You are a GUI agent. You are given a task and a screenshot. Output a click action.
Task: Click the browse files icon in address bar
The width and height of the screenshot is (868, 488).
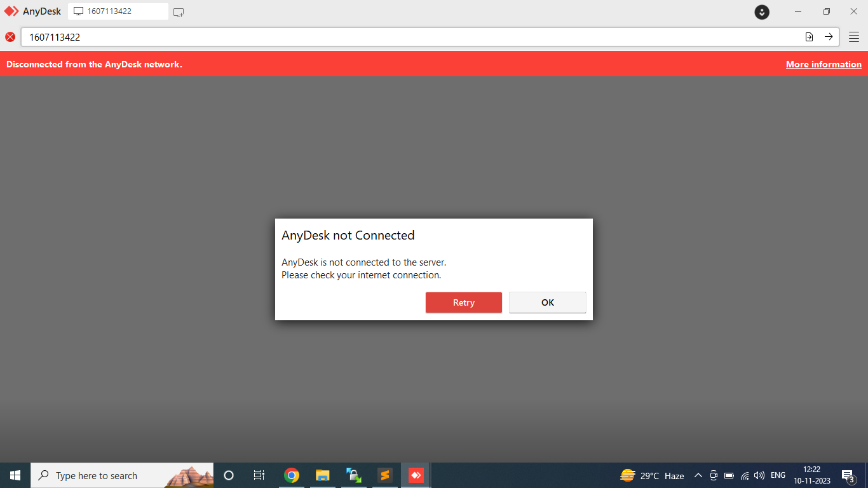point(809,37)
